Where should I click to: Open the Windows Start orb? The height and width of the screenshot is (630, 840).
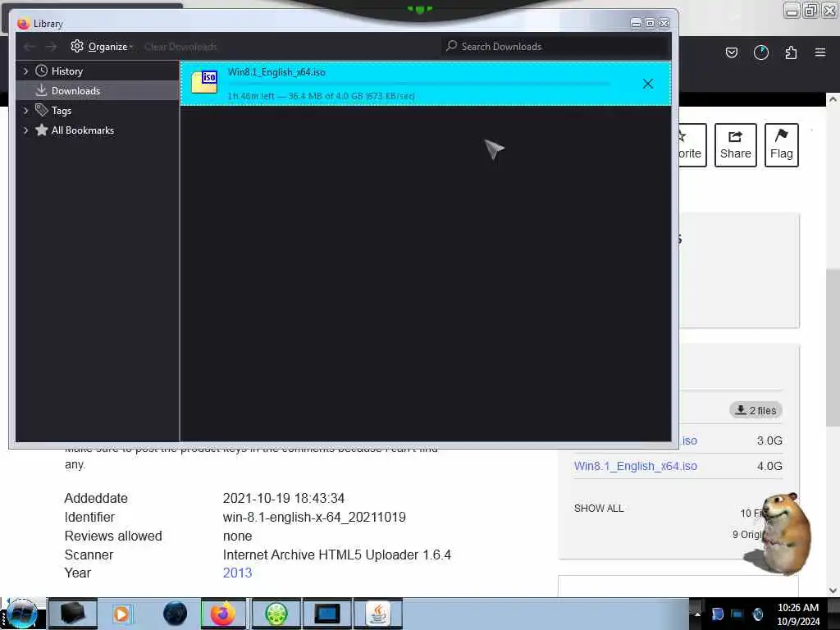click(22, 614)
